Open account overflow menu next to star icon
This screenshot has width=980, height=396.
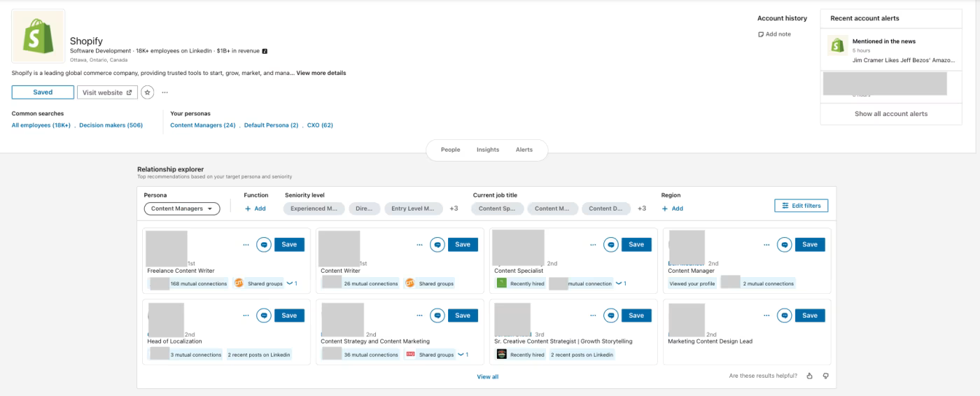point(165,92)
